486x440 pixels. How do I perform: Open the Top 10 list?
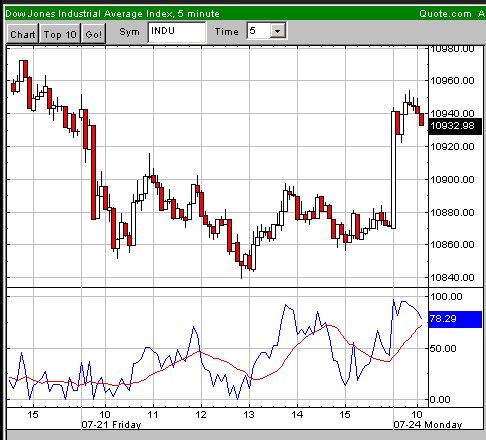coord(60,34)
